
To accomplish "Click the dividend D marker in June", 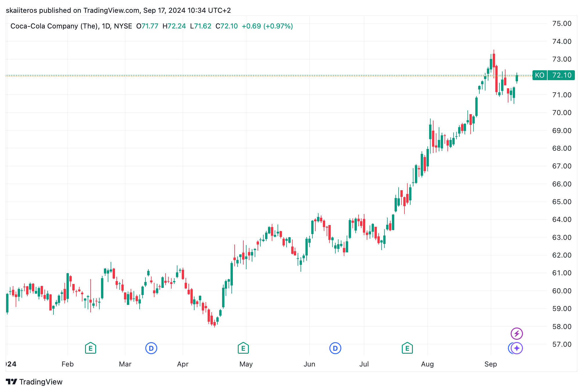I will pyautogui.click(x=335, y=348).
